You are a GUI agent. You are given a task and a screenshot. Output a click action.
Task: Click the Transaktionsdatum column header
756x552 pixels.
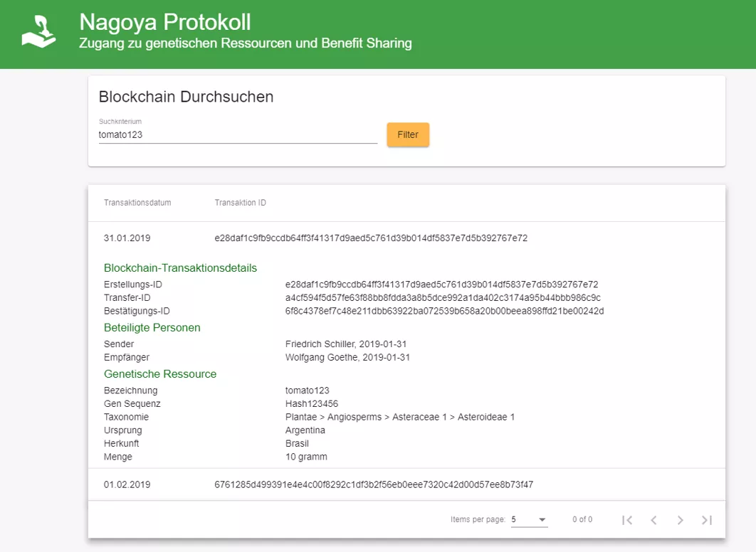(x=137, y=203)
